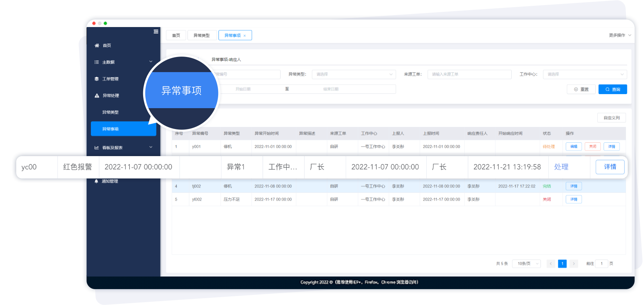Select 异常事项 submenu item in sidebar
This screenshot has width=644, height=305.
tap(123, 129)
